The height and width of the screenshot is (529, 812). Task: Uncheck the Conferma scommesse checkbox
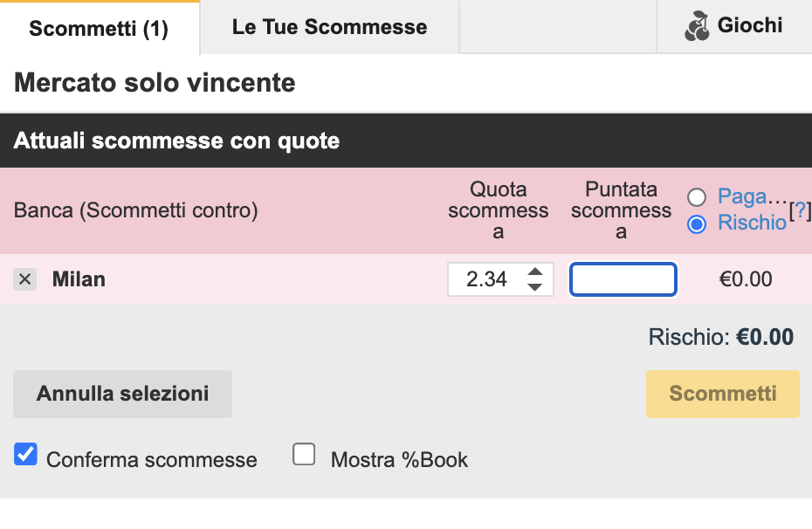point(26,455)
